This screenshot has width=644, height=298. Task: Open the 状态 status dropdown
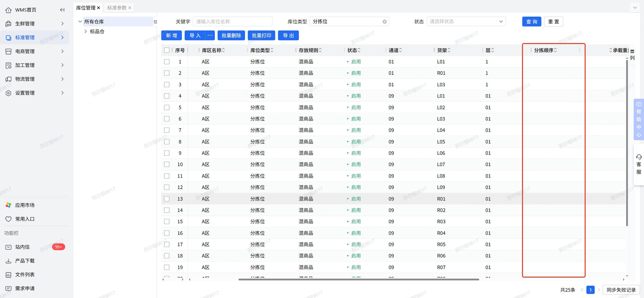[x=466, y=22]
